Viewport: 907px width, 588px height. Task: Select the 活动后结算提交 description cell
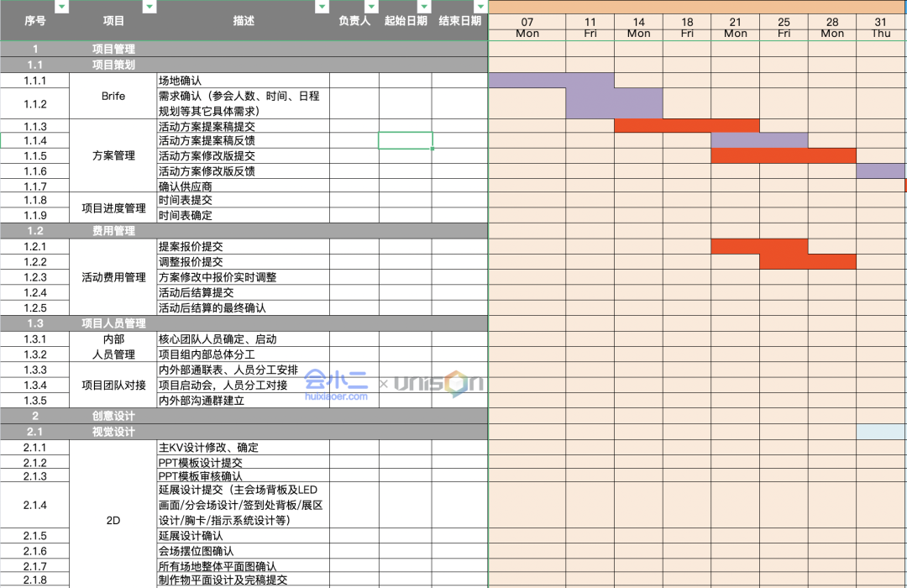click(x=243, y=293)
